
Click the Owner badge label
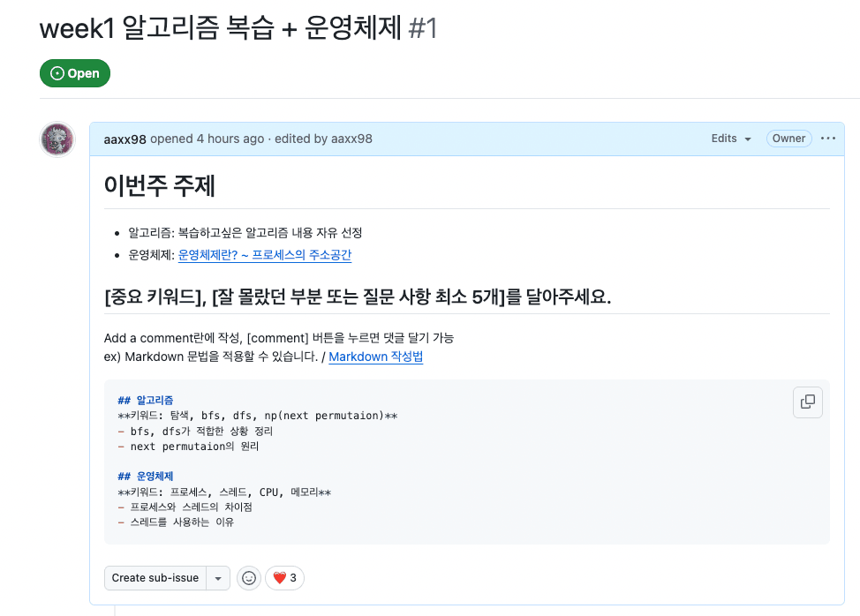pos(788,138)
